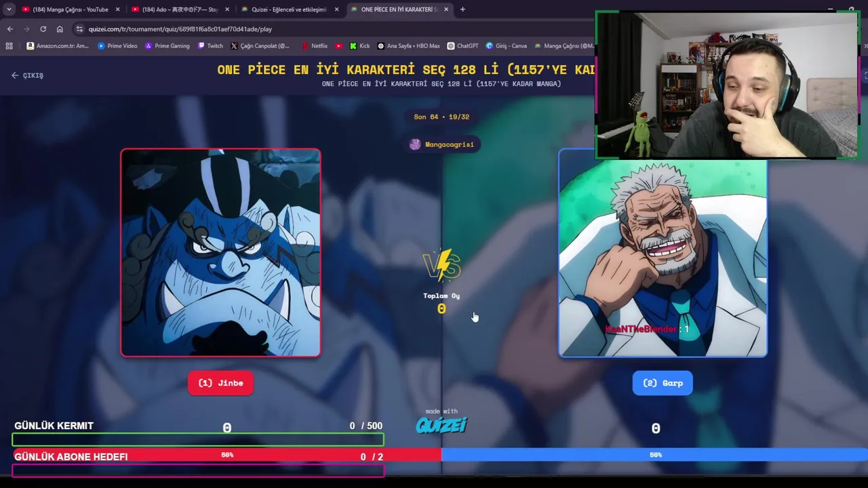This screenshot has width=868, height=488.
Task: Open the Amazon.com.tr bookmark
Action: [x=58, y=46]
